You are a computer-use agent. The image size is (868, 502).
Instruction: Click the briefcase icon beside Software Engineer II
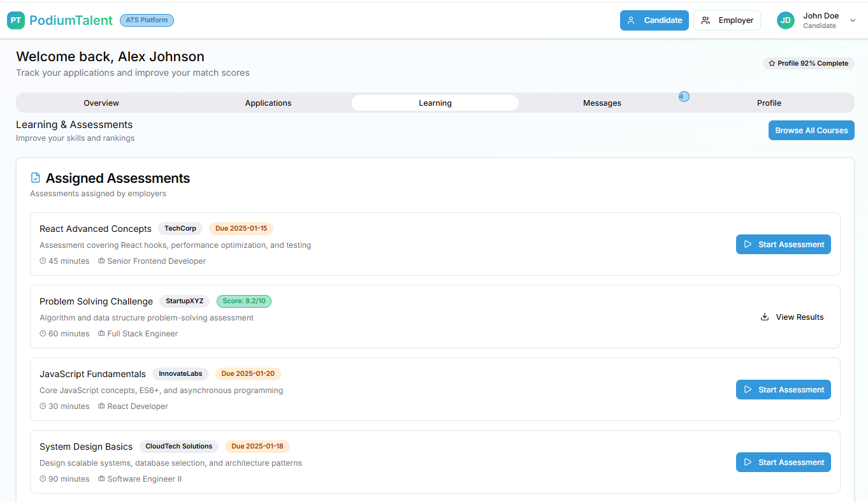101,479
